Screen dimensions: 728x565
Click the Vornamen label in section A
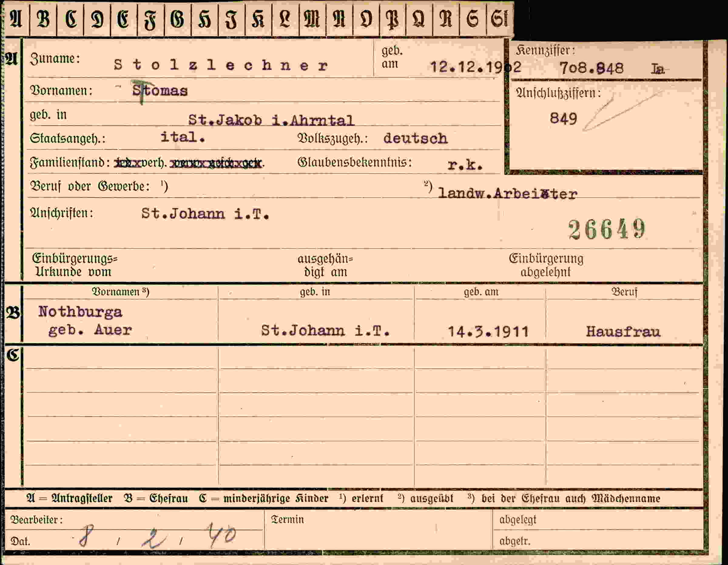pos(61,91)
